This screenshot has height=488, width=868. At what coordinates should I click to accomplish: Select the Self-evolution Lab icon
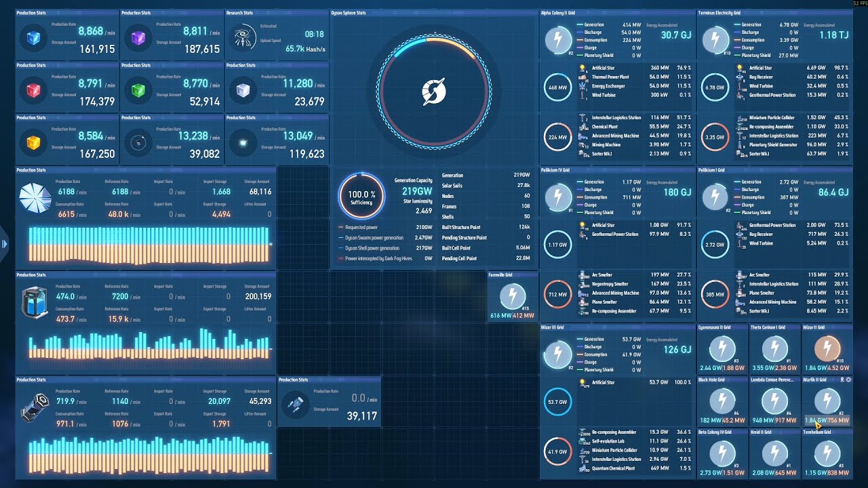coord(583,441)
